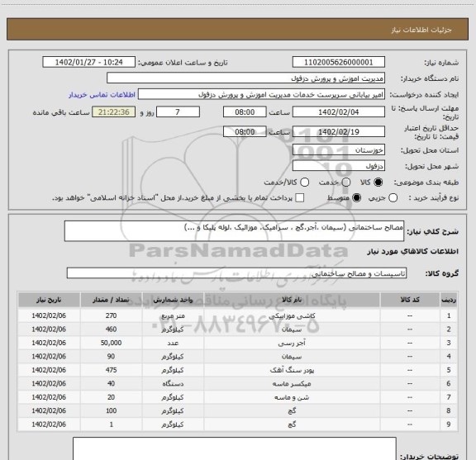The image size is (476, 460).
Task: Click the کد کالا column header
Action: 410,300
